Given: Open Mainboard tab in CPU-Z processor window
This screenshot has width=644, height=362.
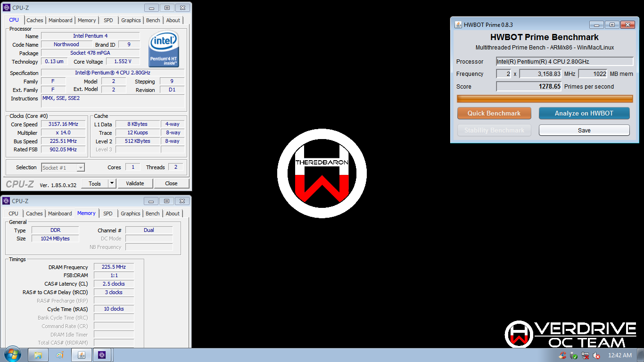Looking at the screenshot, I should coord(60,20).
